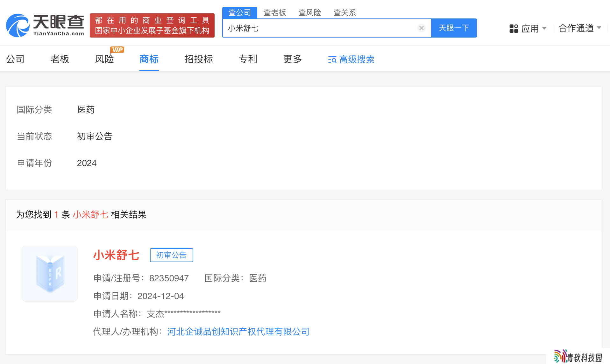This screenshot has width=610, height=364.
Task: Switch to the 公司 category tab
Action: point(15,59)
